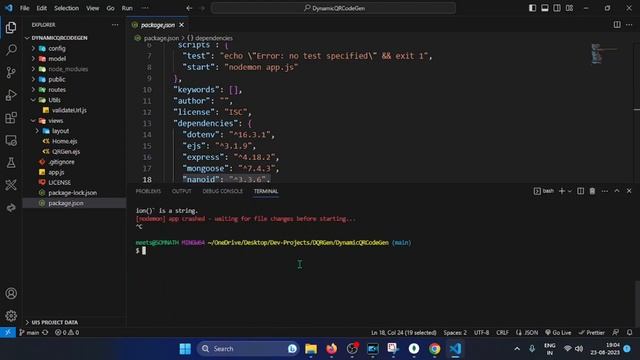640x360 pixels.
Task: Go back with navigation arrow
Action: pyautogui.click(x=189, y=8)
